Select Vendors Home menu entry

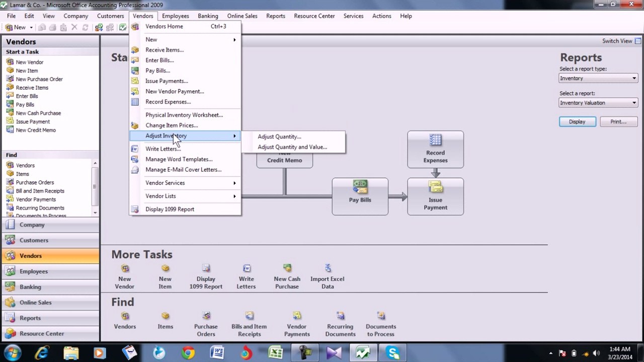coord(185,26)
